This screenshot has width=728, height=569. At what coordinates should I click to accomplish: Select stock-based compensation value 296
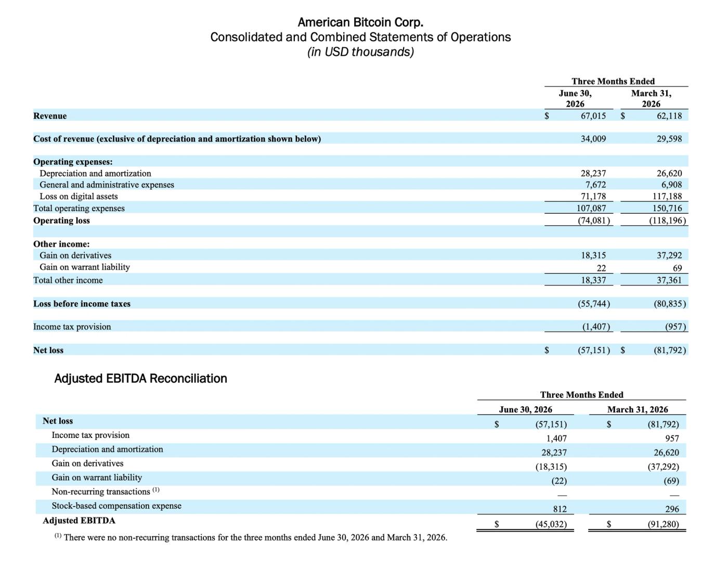pos(672,509)
